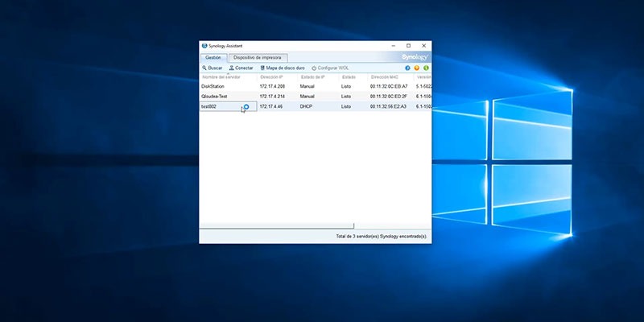Click MAC address 00:11:32:0C:ED:2F
This screenshot has height=322, width=644.
[389, 96]
